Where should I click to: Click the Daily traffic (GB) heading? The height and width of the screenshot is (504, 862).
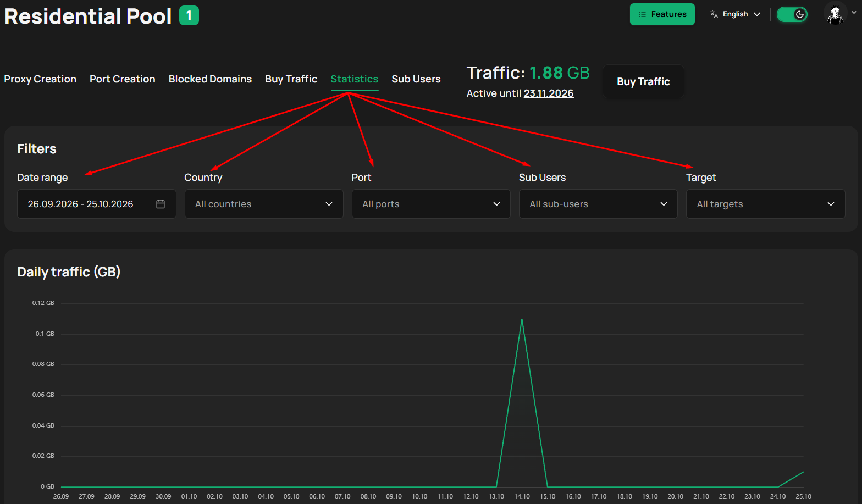tap(69, 272)
